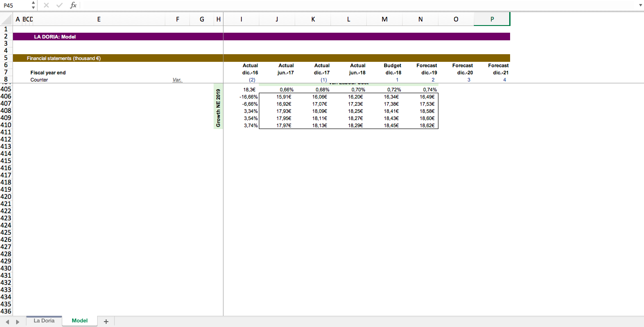Click the Name Box showing P45
Viewport: 644px width, 327px height.
click(x=15, y=5)
